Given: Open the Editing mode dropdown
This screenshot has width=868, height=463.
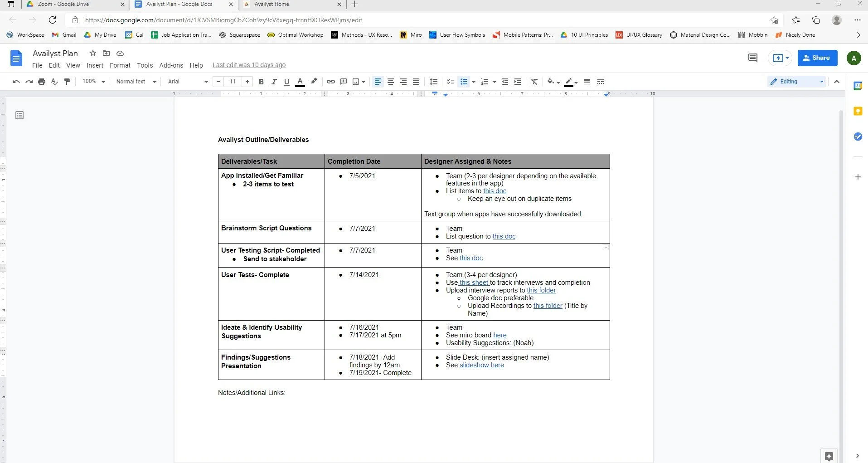Looking at the screenshot, I should (x=796, y=82).
